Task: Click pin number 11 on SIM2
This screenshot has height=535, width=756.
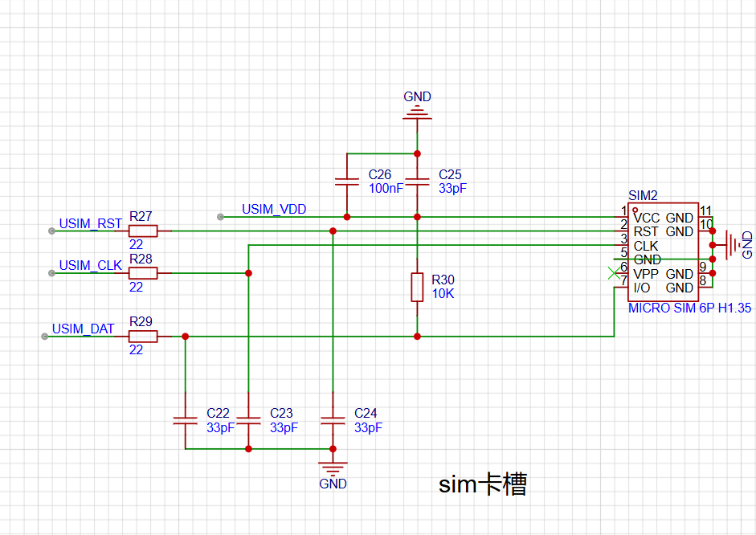Action: click(x=705, y=211)
